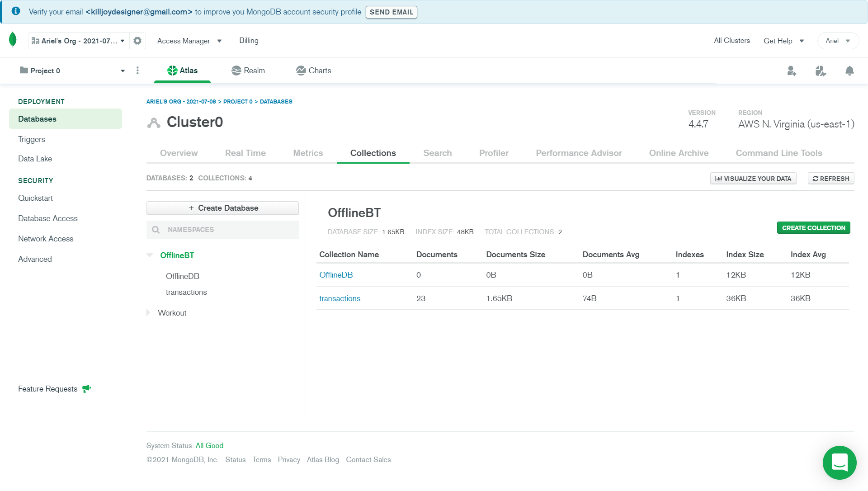Open the transactions collection link
868x491 pixels.
340,298
